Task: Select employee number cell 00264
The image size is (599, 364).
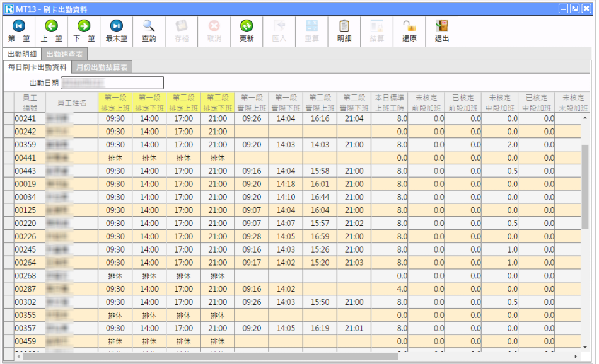Action: pos(30,263)
